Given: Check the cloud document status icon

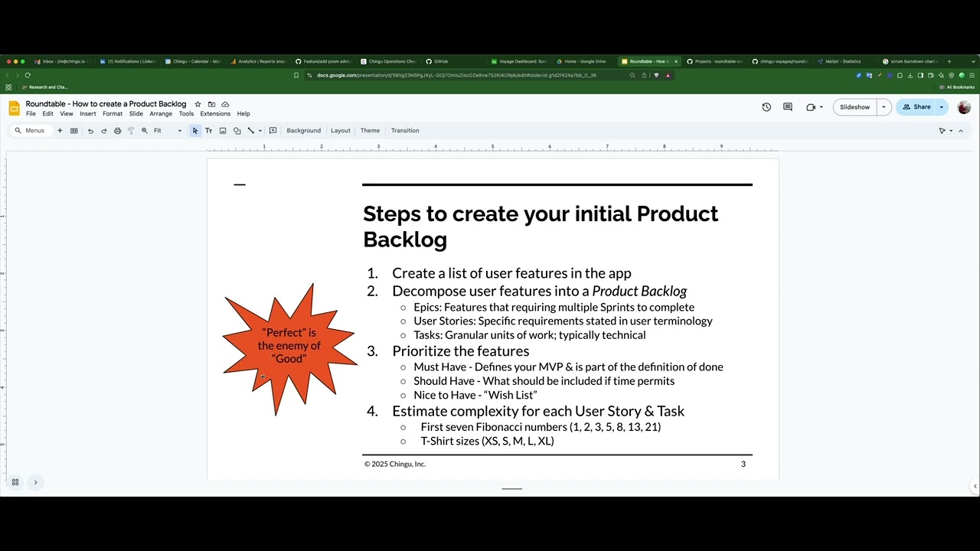Looking at the screenshot, I should pos(225,104).
